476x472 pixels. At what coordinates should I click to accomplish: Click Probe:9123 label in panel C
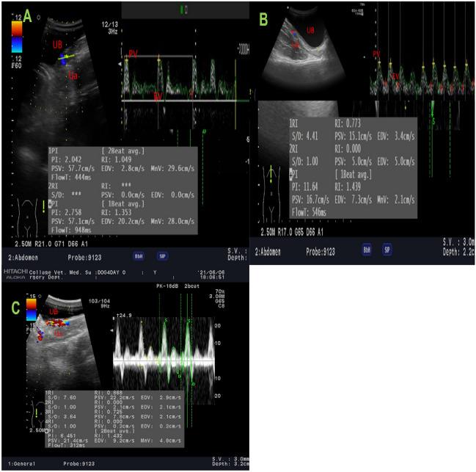pyautogui.click(x=79, y=464)
